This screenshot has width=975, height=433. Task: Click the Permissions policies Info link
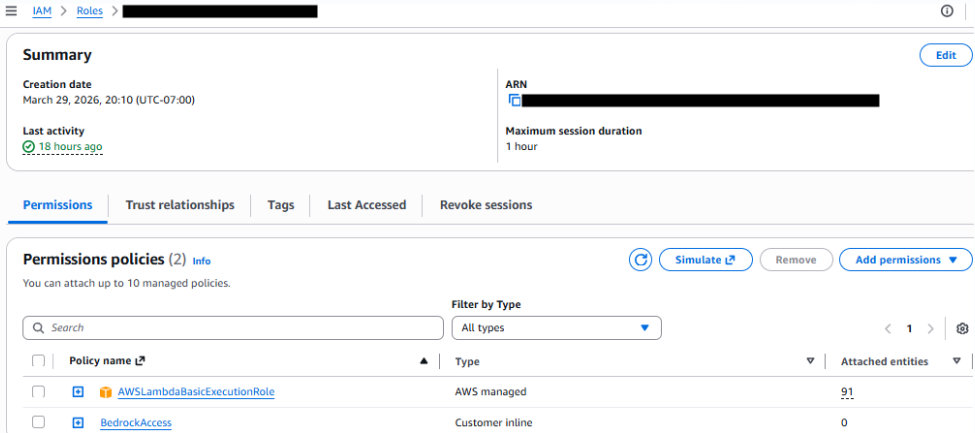point(201,261)
